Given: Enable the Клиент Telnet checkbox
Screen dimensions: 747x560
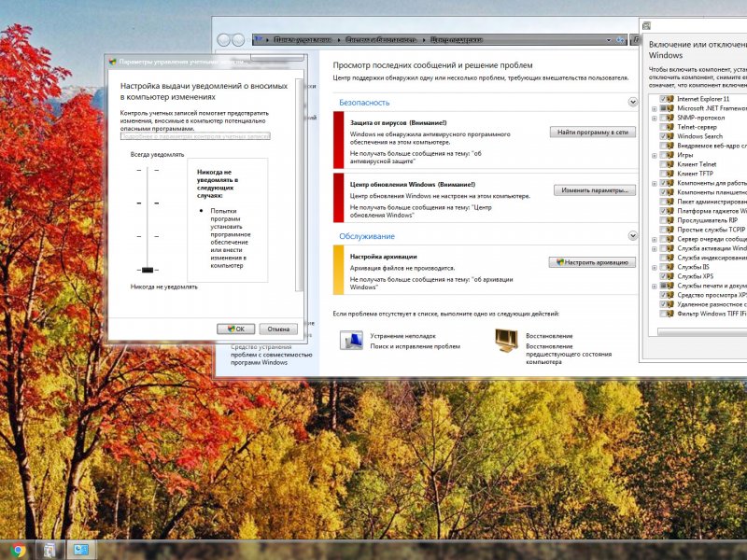Looking at the screenshot, I should pos(663,164).
